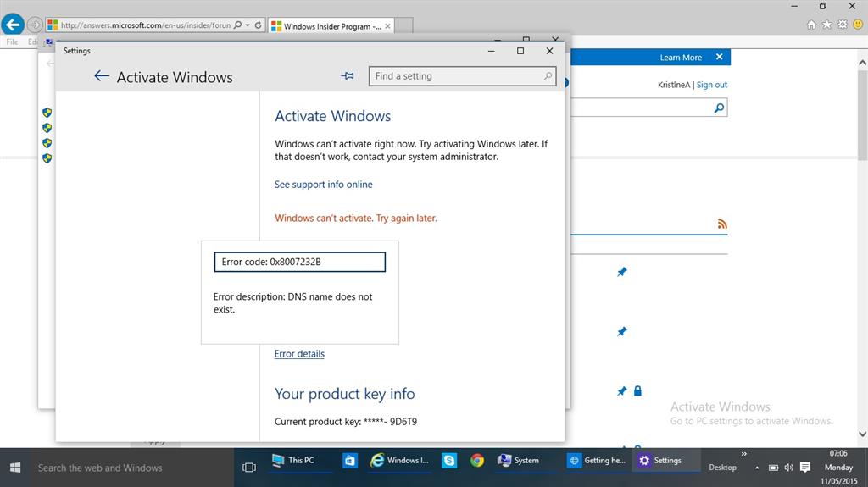This screenshot has height=487, width=868.
Task: Open See support info online link
Action: (323, 185)
